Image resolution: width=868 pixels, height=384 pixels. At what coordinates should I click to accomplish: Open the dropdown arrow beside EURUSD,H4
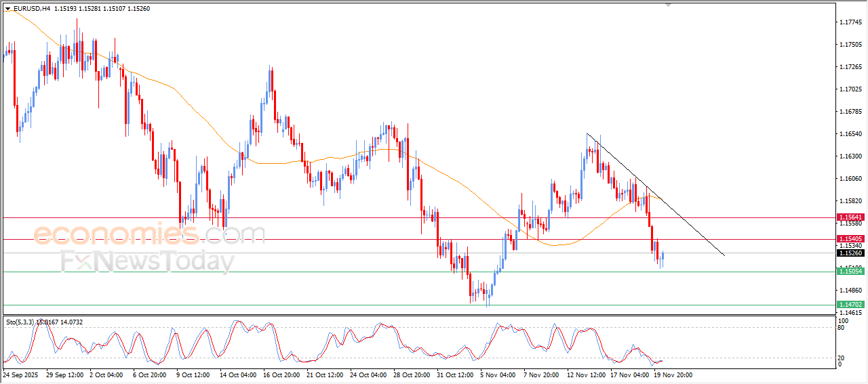tap(7, 9)
